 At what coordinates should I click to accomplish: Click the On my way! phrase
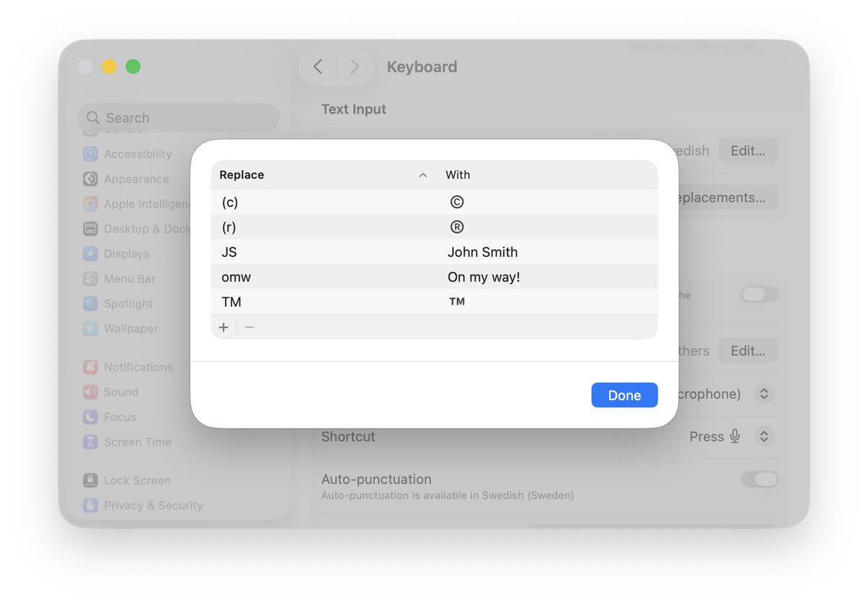(484, 277)
